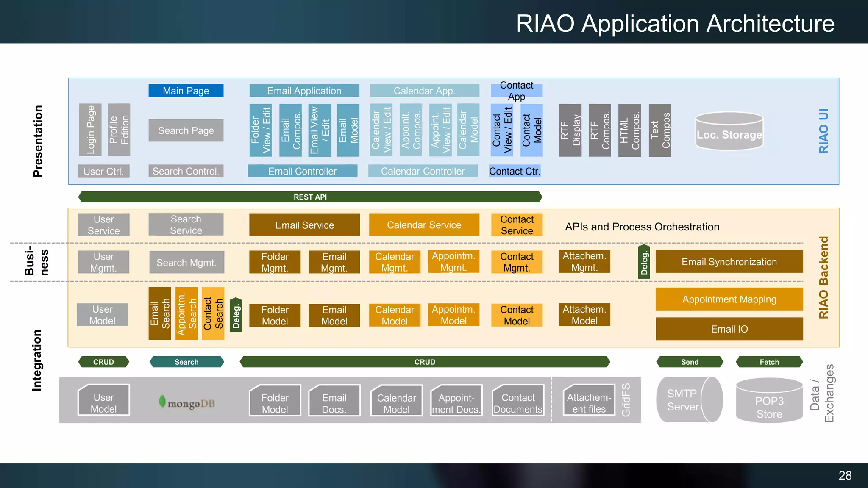
Task: Select the Email Docs. document shape
Action: pyautogui.click(x=334, y=401)
